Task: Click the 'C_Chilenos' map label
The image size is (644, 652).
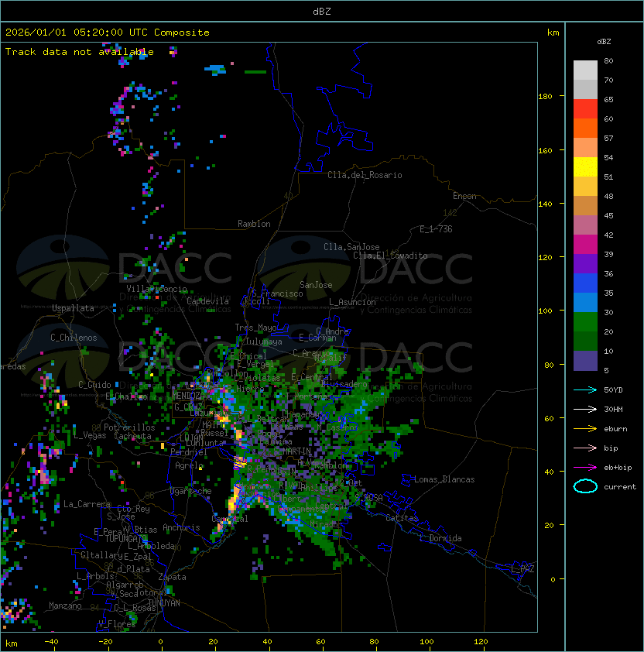Action: tap(74, 338)
